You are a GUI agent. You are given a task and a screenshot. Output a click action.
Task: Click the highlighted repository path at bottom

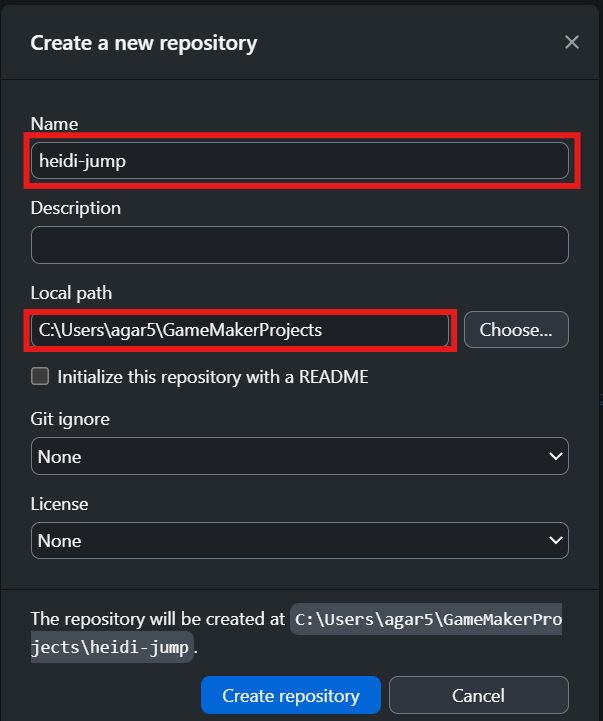(427, 620)
